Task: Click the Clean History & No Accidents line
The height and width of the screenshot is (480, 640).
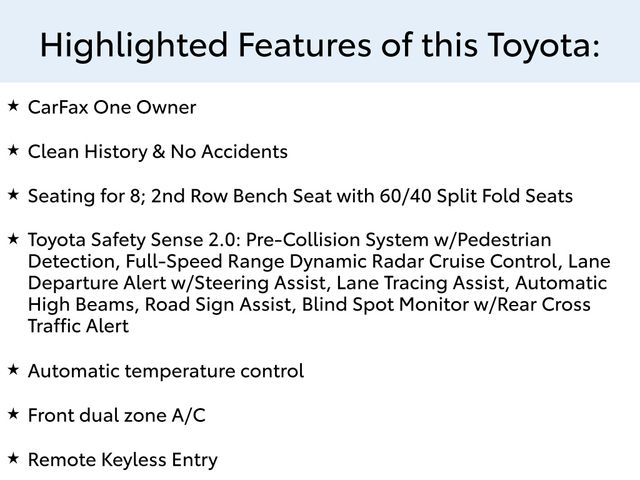Action: coord(158,152)
